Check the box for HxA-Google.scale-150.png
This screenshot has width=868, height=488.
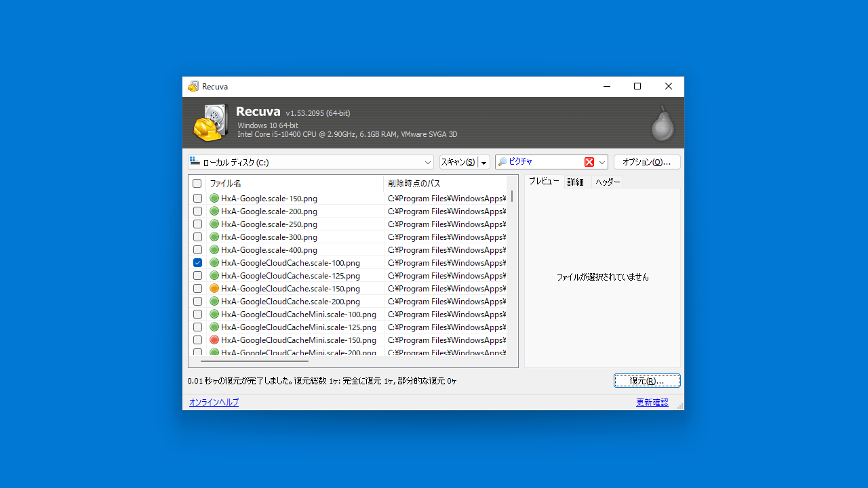click(197, 199)
